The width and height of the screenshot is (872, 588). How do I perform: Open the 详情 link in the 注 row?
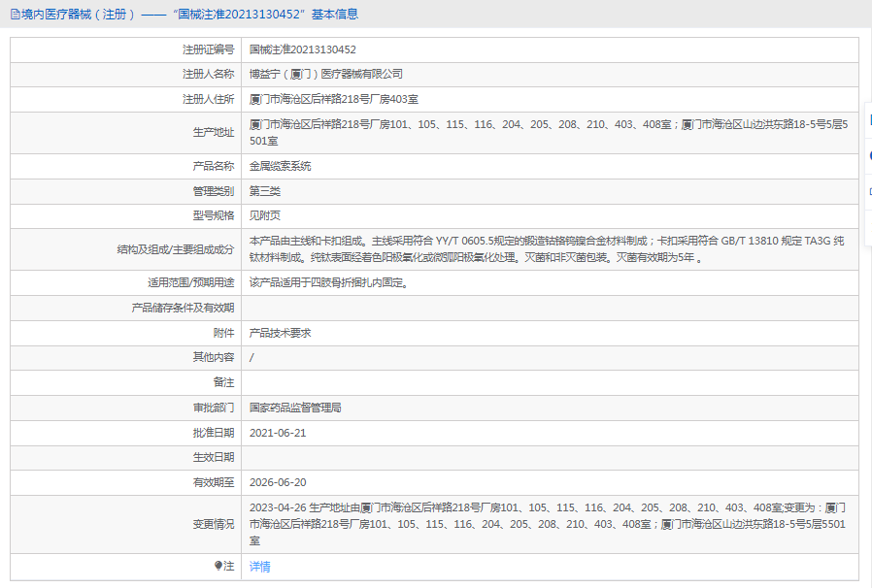tap(259, 567)
